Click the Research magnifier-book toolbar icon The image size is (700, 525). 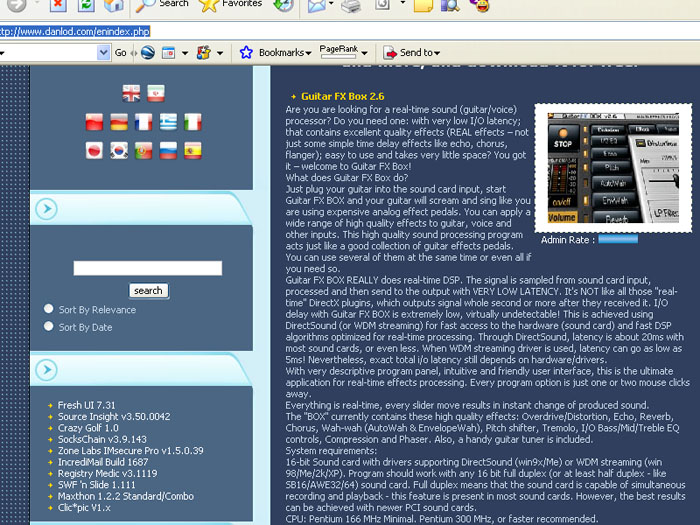(x=450, y=5)
